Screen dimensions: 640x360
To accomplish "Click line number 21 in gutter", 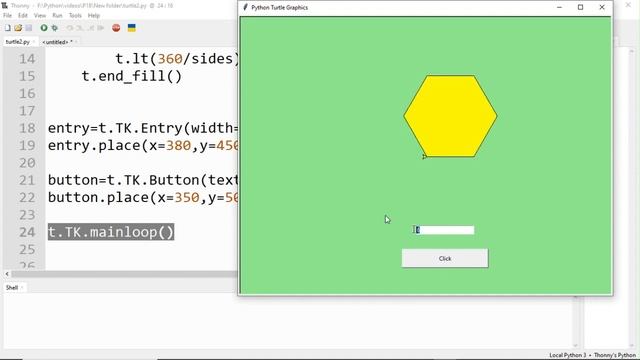I will click(x=27, y=180).
